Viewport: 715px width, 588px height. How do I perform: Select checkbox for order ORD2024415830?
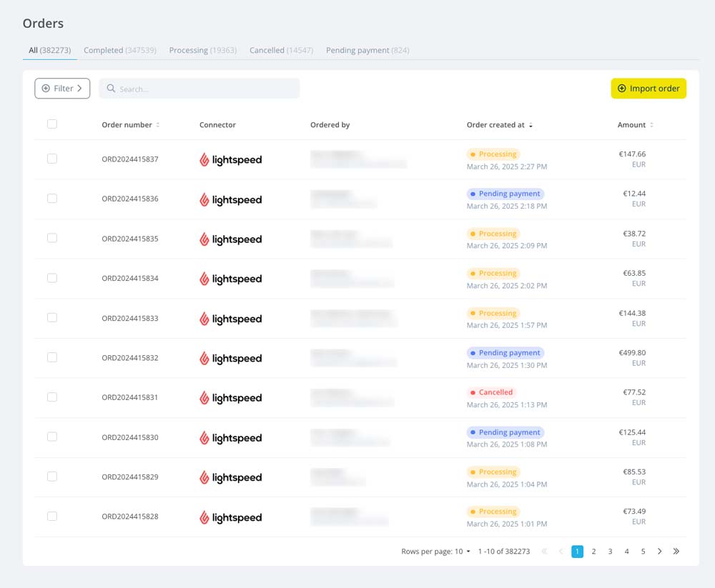[x=52, y=437]
